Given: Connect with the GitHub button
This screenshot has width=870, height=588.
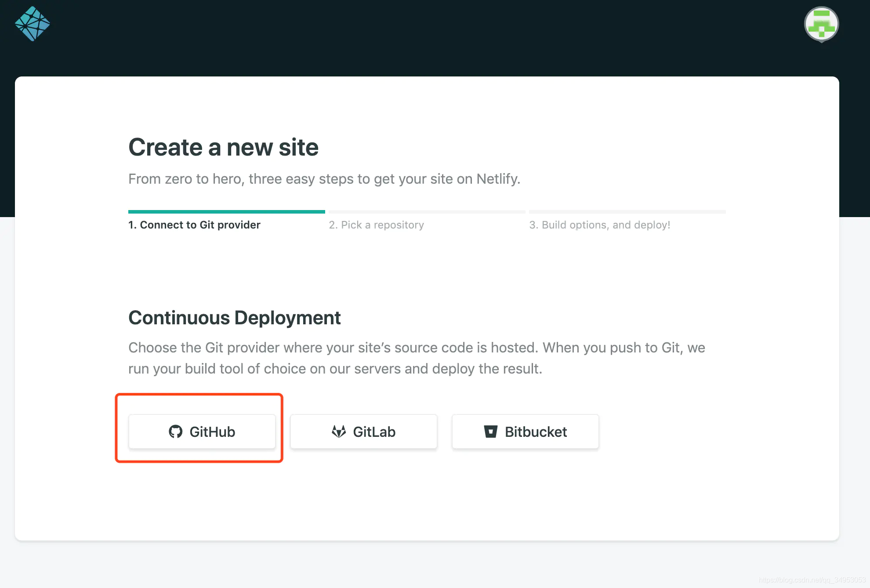Looking at the screenshot, I should click(x=202, y=432).
